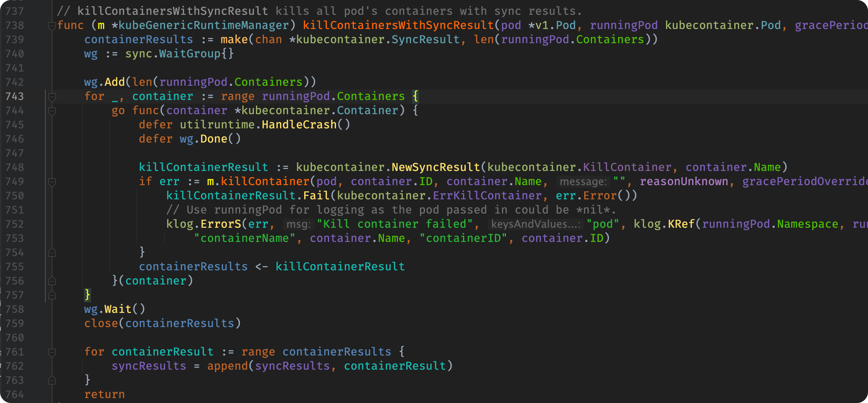The width and height of the screenshot is (868, 403).
Task: Fold the for-range loop on line 743
Action: [52, 97]
